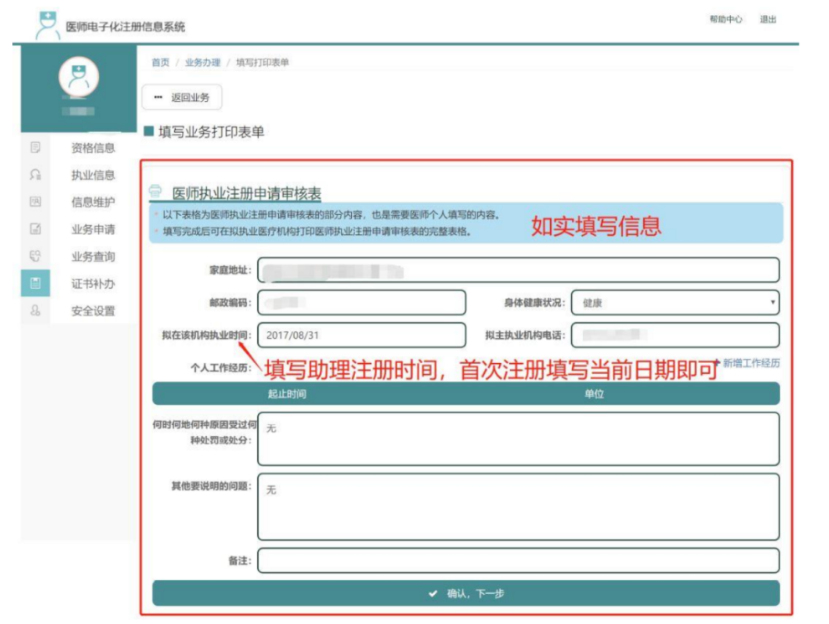
Task: Click 填写打印表单 breadcrumb text
Action: 262,62
